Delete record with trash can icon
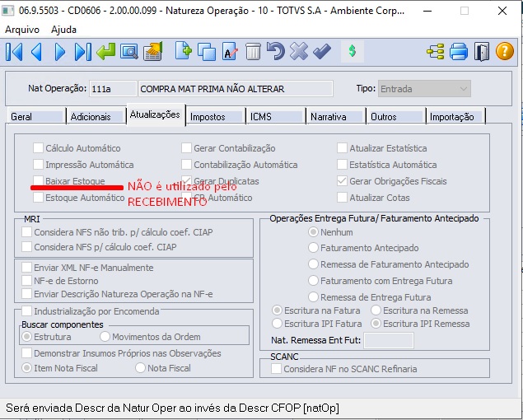523x420 pixels. coord(253,51)
